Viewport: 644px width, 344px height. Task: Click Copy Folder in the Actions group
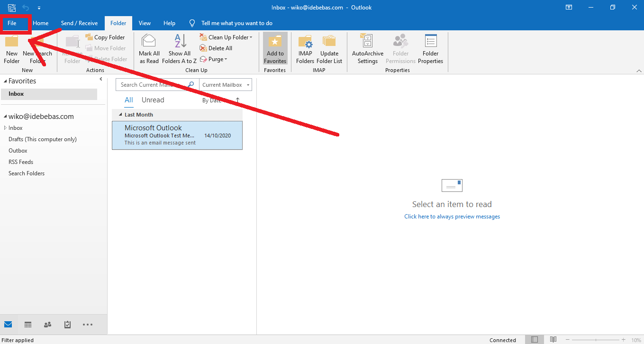point(105,37)
